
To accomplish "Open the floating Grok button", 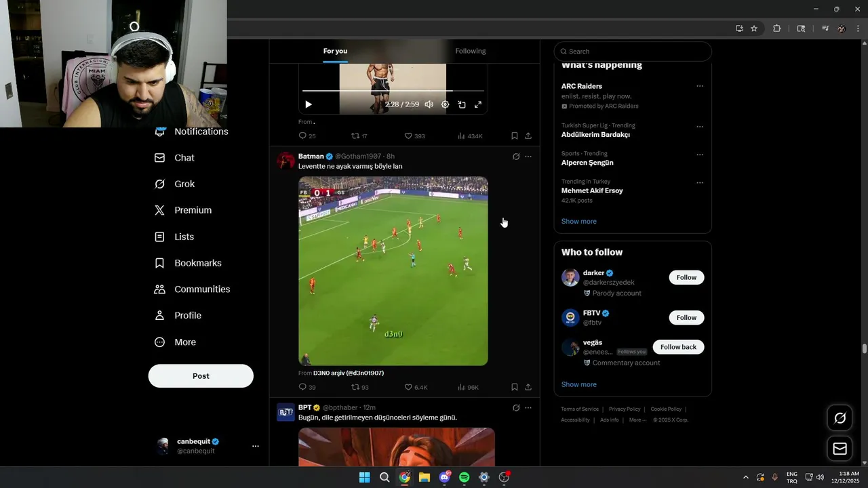I will coord(840,418).
